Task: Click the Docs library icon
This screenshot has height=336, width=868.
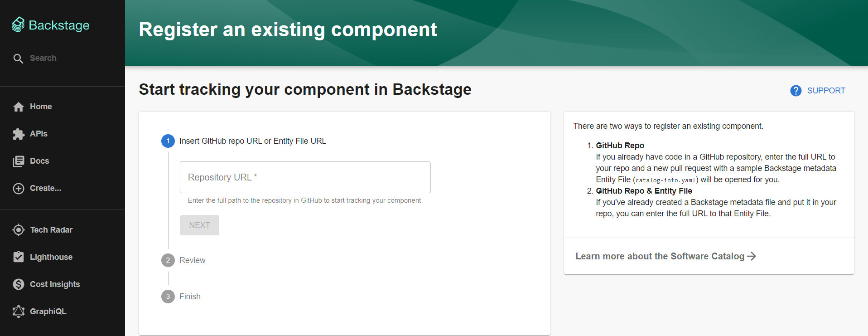Action: click(19, 161)
